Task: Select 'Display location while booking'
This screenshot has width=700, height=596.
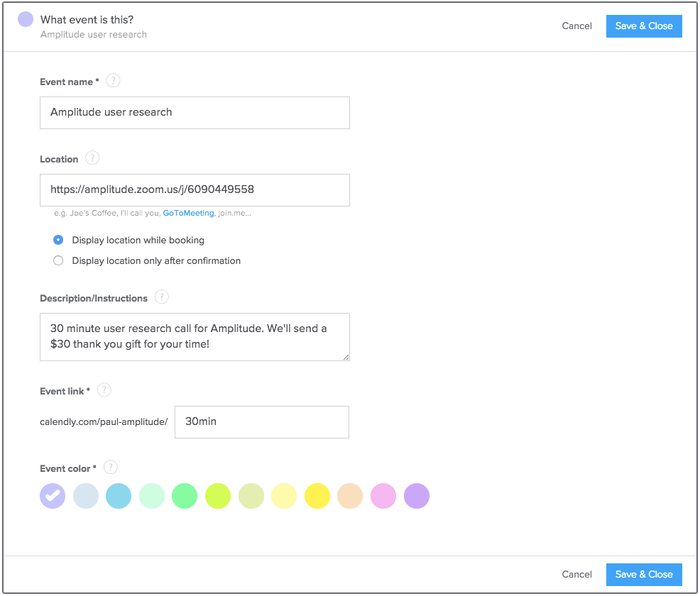Action: pos(58,240)
